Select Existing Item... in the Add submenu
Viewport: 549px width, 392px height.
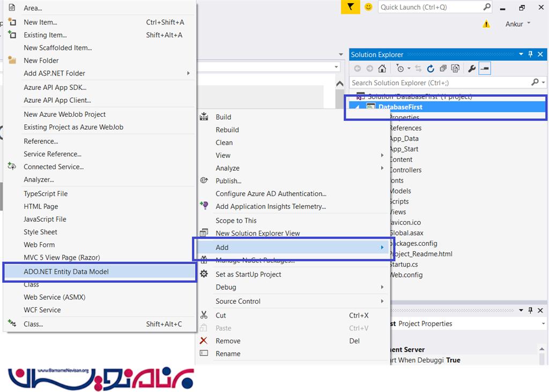(99, 35)
